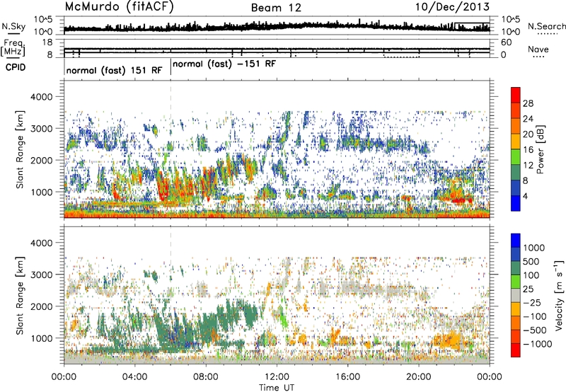Click the '04:00' time tick label
This screenshot has height=392, width=566.
tap(134, 377)
